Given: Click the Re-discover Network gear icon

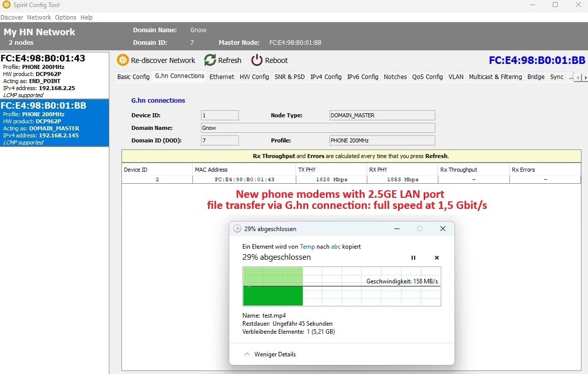Looking at the screenshot, I should pyautogui.click(x=122, y=60).
